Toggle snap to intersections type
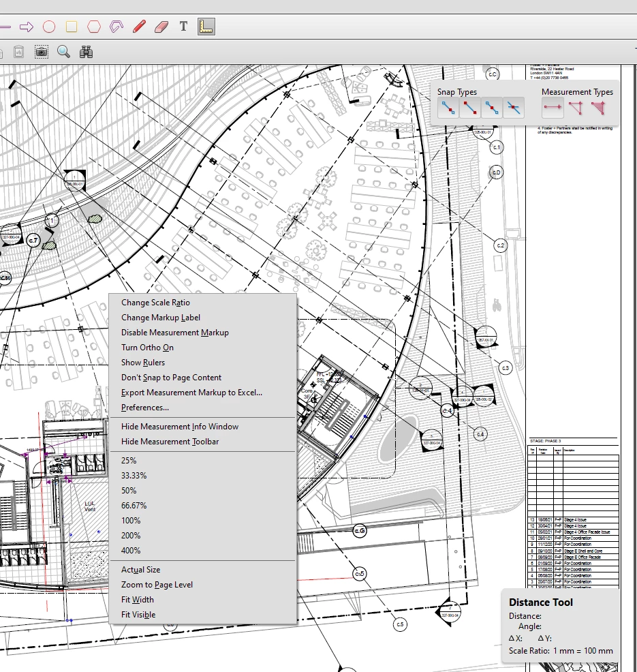 (513, 108)
